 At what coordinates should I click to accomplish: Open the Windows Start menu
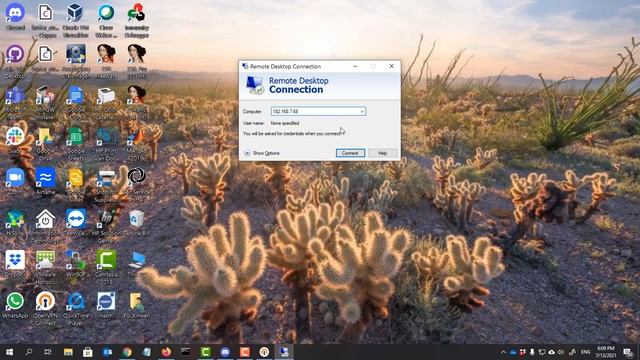tap(9, 352)
